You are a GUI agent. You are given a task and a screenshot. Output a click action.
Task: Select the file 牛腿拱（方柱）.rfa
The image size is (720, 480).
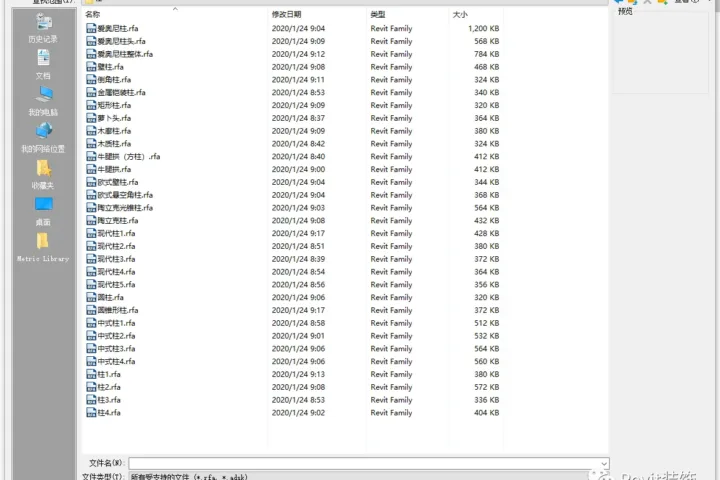click(x=129, y=157)
